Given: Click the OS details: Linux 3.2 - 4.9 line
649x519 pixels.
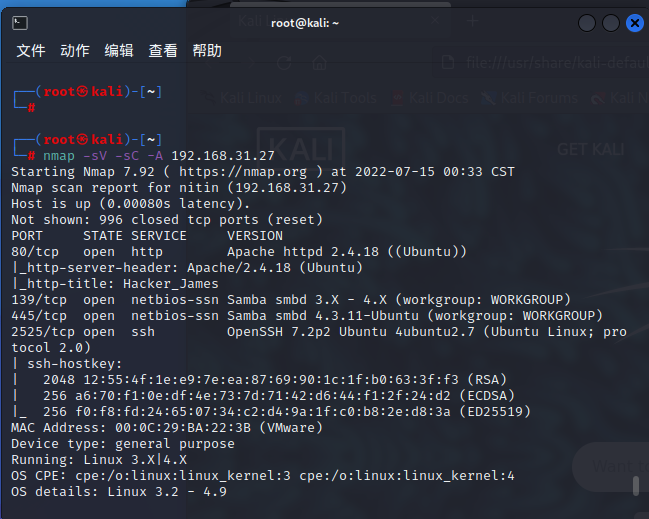Looking at the screenshot, I should (x=119, y=492).
